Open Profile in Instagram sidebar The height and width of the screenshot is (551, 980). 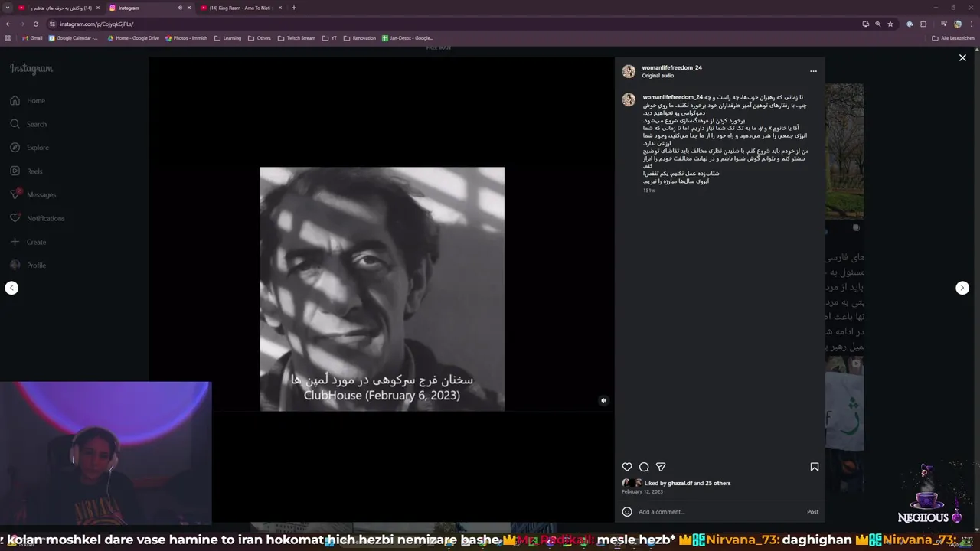(28, 266)
